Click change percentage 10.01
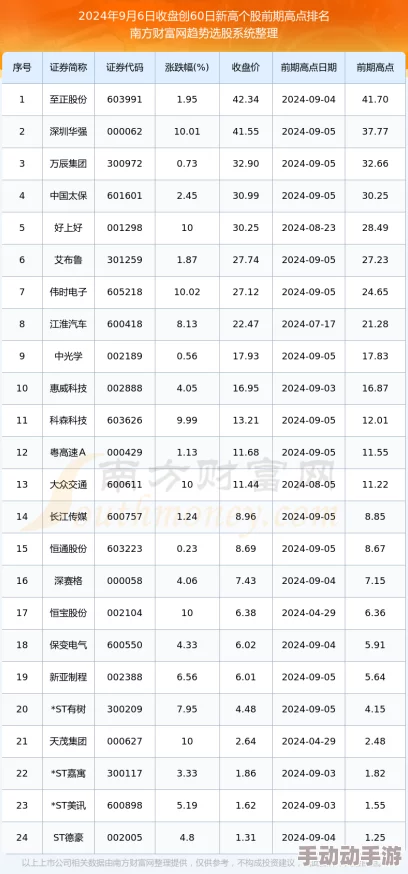 click(187, 132)
